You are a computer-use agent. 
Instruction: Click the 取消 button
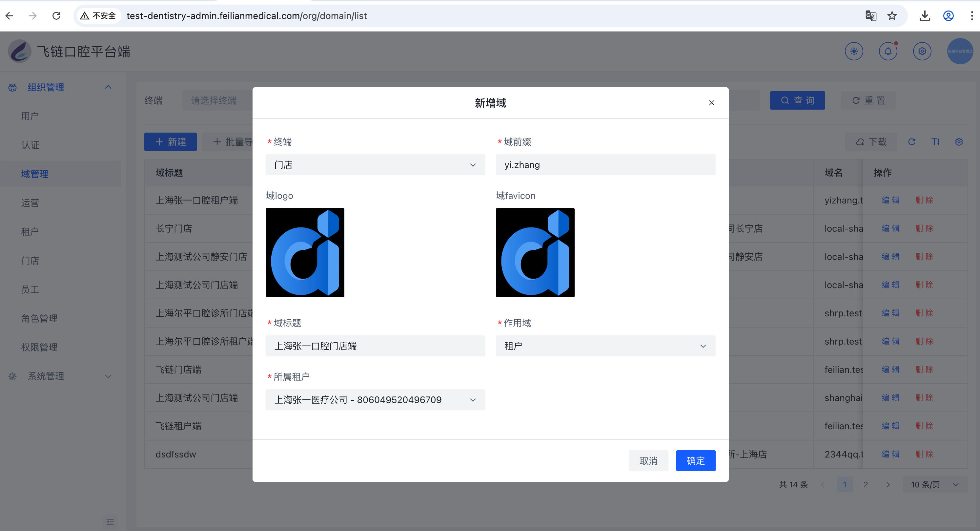point(648,460)
